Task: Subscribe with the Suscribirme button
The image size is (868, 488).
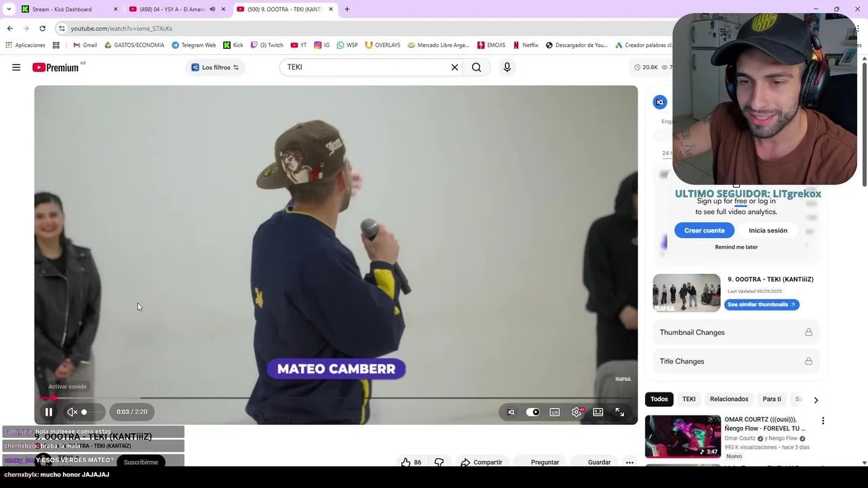Action: point(141,462)
